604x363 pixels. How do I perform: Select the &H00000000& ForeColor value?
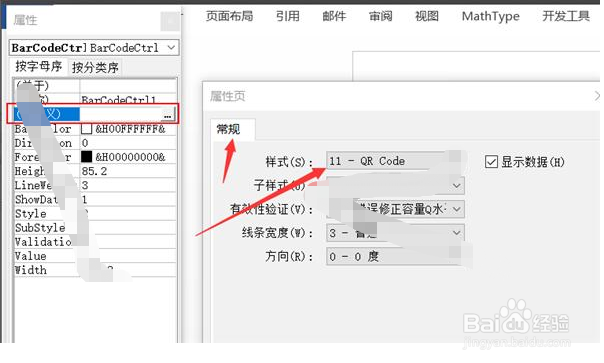130,157
